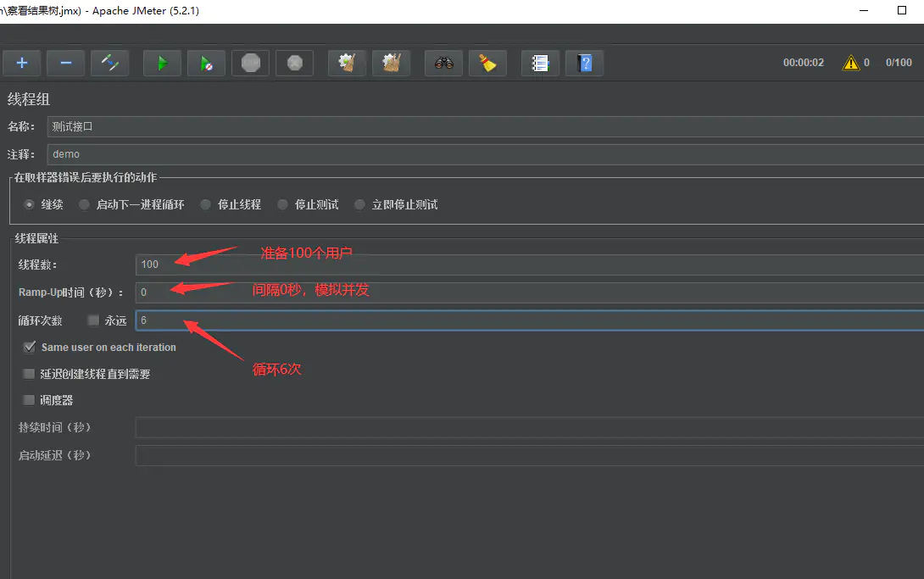Click the Stop test icon
Viewport: 924px width, 579px height.
250,63
